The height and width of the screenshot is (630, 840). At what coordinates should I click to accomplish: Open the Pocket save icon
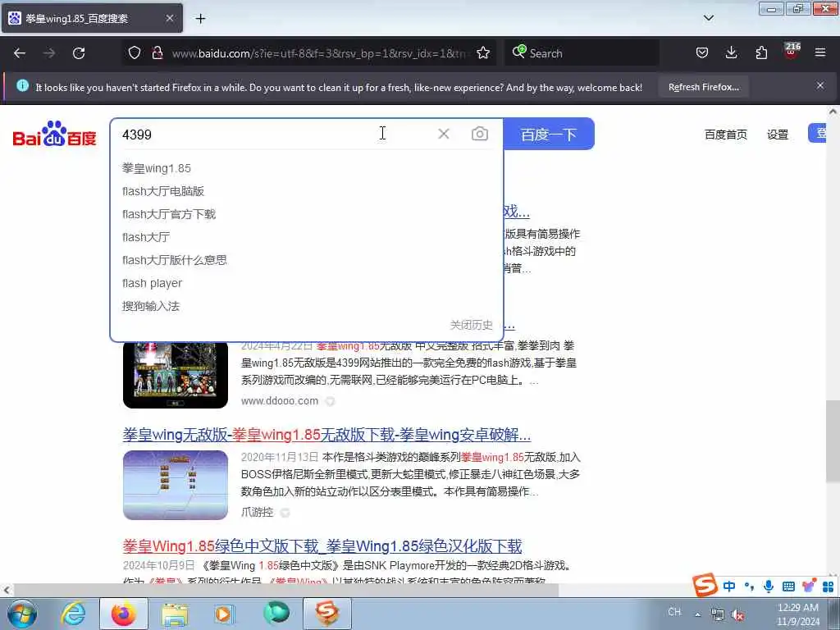click(702, 53)
